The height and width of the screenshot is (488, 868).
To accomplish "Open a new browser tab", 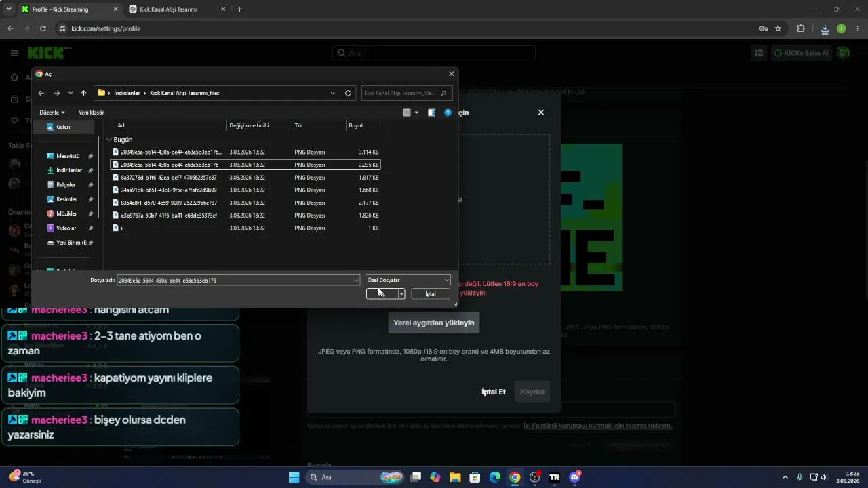I will pyautogui.click(x=239, y=9).
